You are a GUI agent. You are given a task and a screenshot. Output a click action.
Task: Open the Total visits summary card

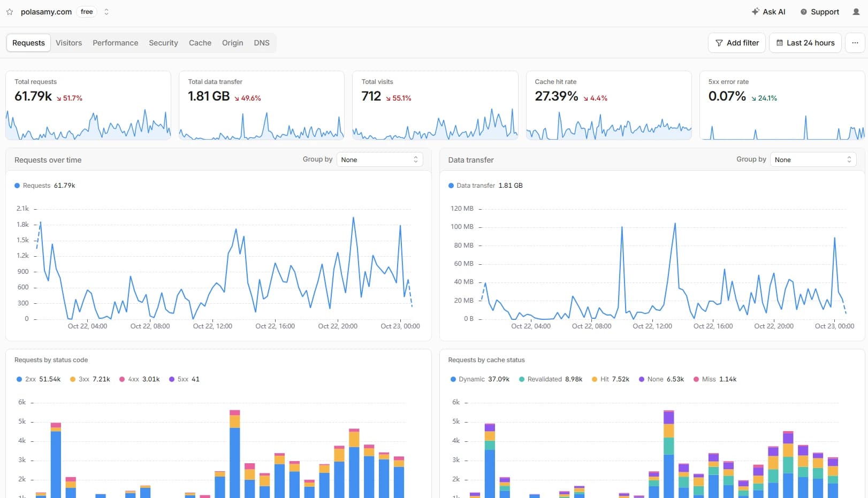[x=435, y=105]
